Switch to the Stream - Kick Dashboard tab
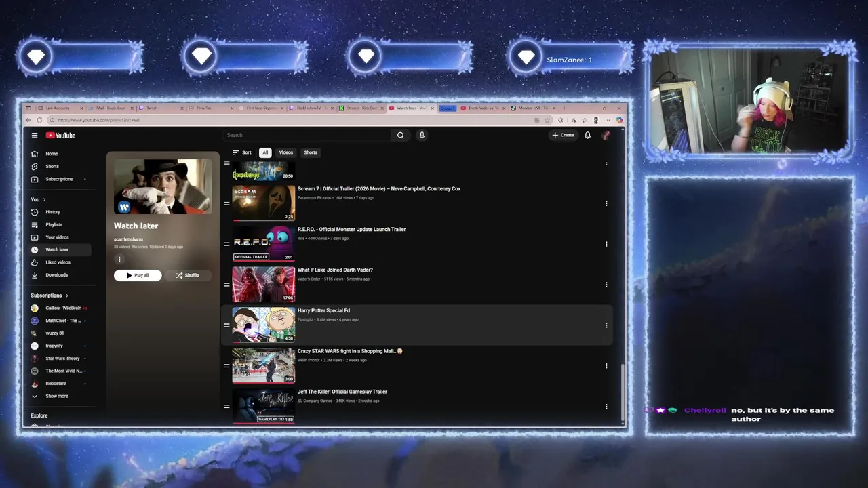The height and width of the screenshot is (488, 868). (x=361, y=108)
